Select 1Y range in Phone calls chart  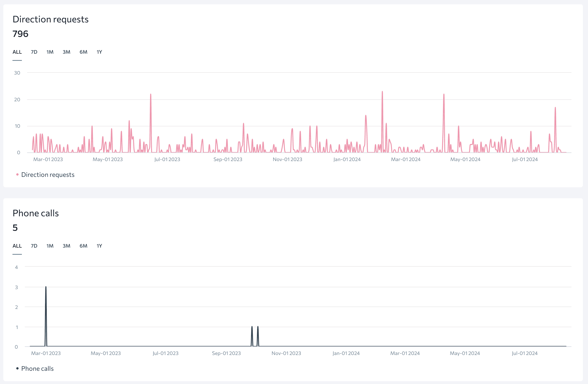[x=99, y=246]
